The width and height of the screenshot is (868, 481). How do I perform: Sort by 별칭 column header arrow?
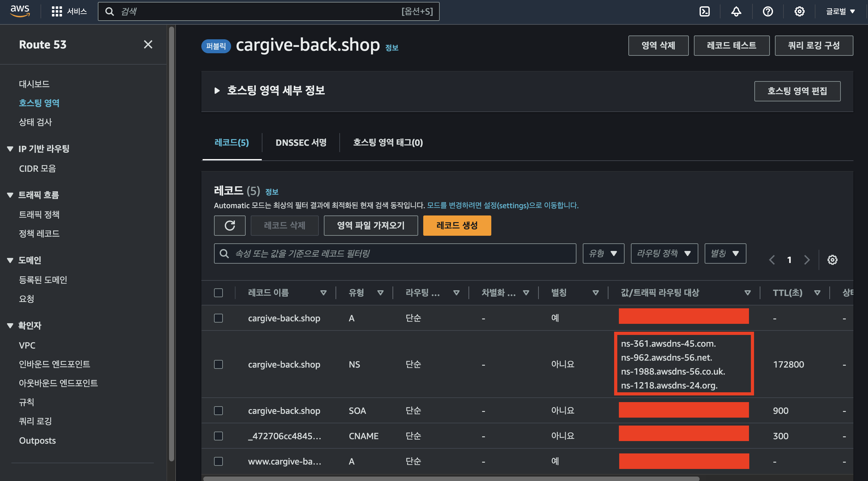click(x=596, y=292)
